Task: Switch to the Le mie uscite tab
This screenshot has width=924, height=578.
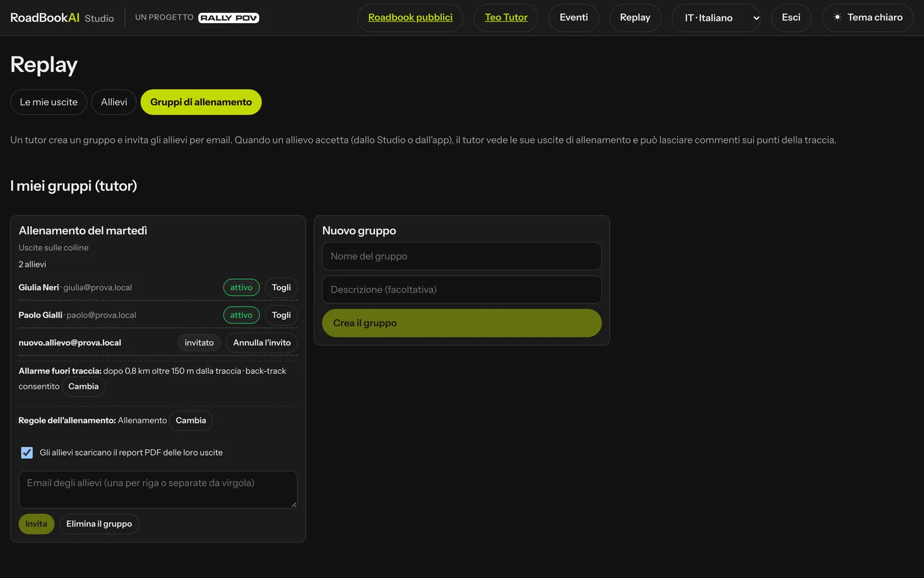Action: pyautogui.click(x=49, y=102)
